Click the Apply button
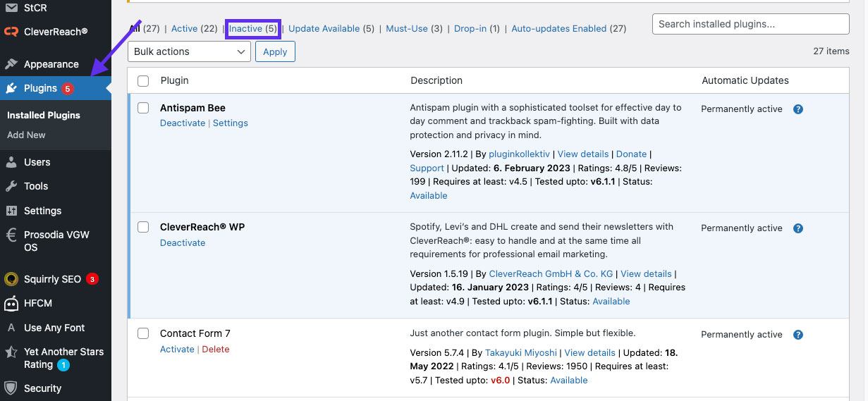 275,51
